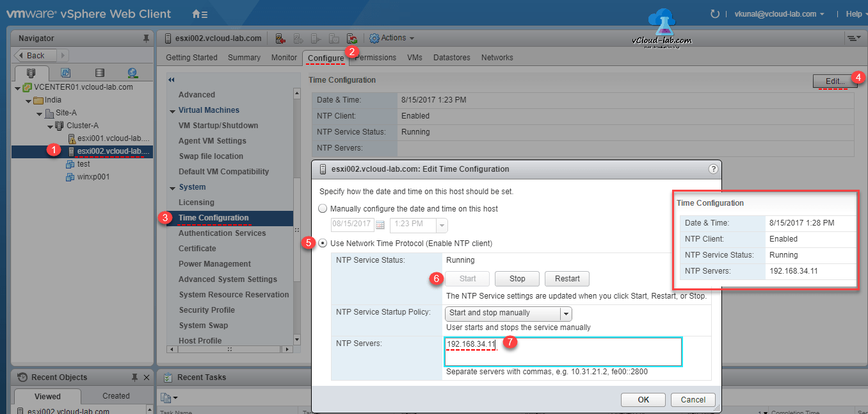The width and height of the screenshot is (868, 414).
Task: Click the Shut Down Host toolbar icon
Action: [x=333, y=38]
